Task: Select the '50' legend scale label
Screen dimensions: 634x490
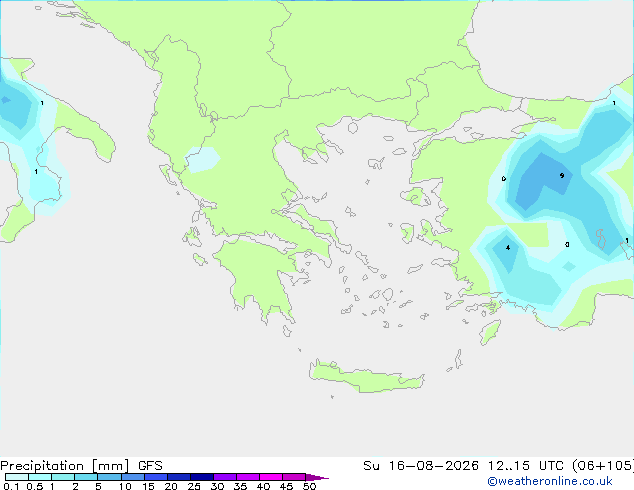Action: (x=309, y=486)
